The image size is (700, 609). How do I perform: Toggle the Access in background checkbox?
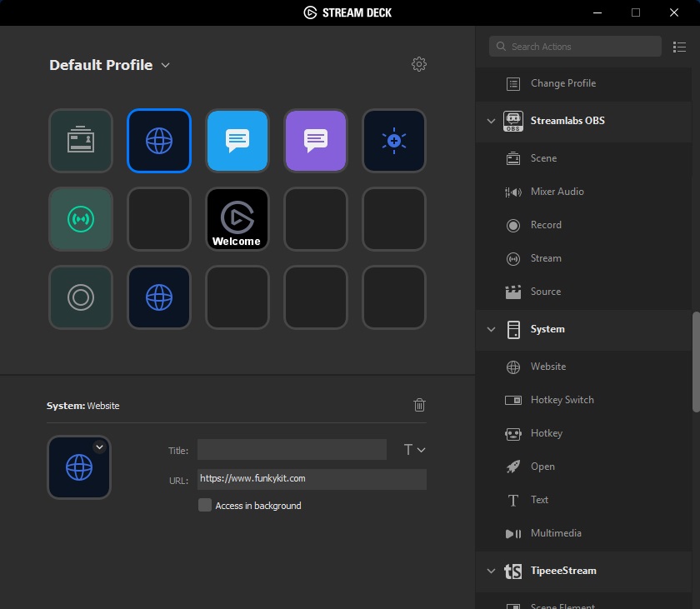click(205, 505)
